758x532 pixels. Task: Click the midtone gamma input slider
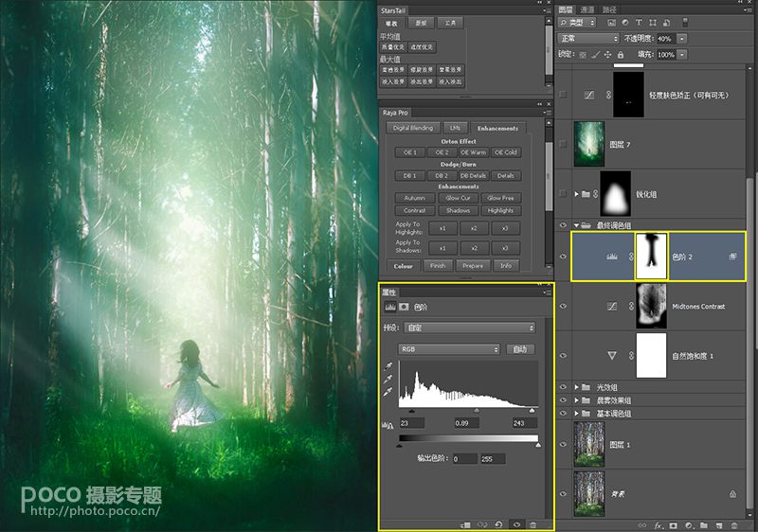(x=477, y=411)
